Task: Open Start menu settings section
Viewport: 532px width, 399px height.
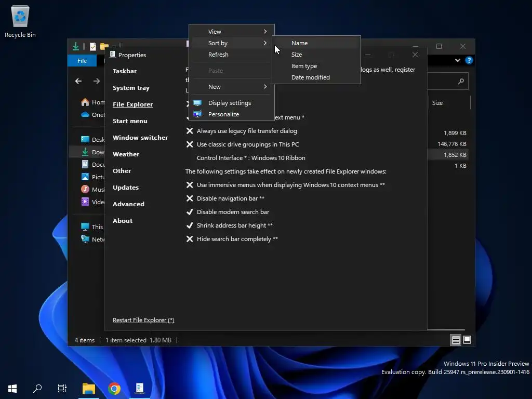Action: [130, 121]
